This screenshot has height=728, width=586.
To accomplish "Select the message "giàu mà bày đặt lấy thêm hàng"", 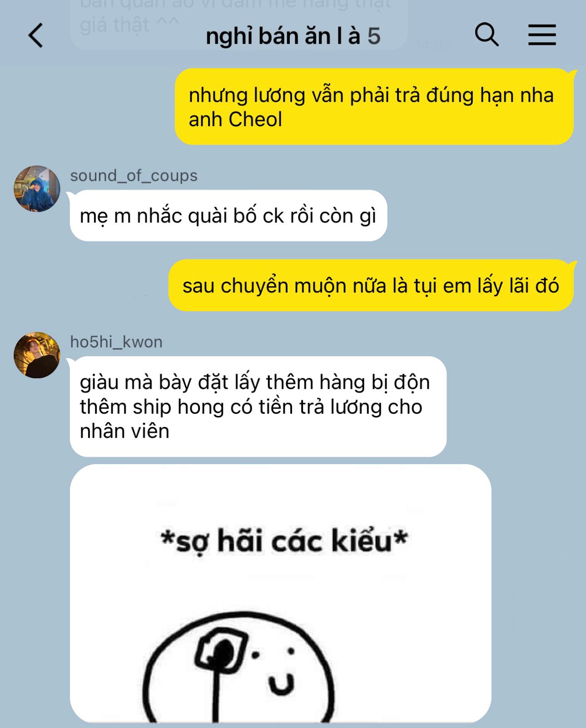I will click(x=258, y=406).
